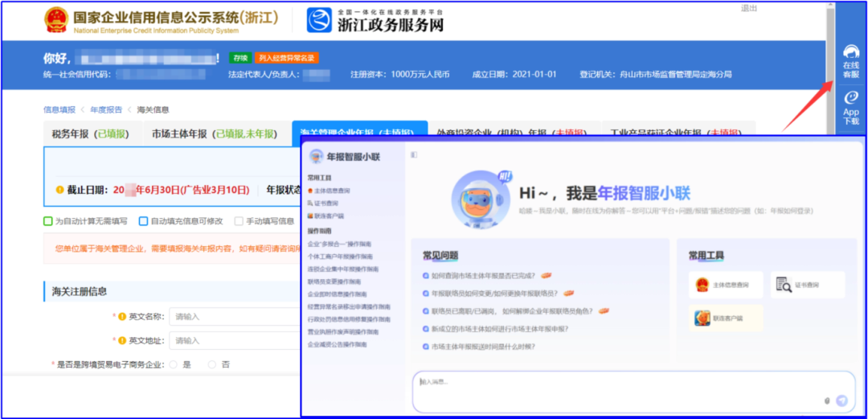Select 否 for 跨境贸易电子商务企业

pyautogui.click(x=212, y=364)
